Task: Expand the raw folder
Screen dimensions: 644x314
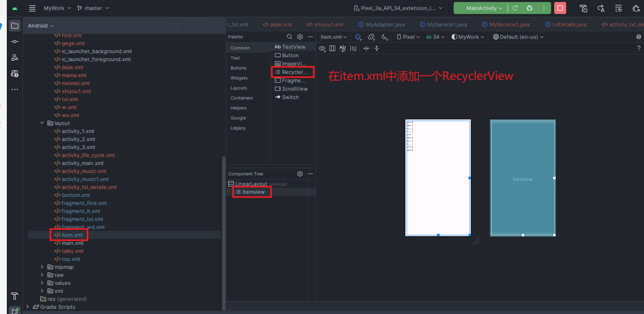Action: coord(42,275)
